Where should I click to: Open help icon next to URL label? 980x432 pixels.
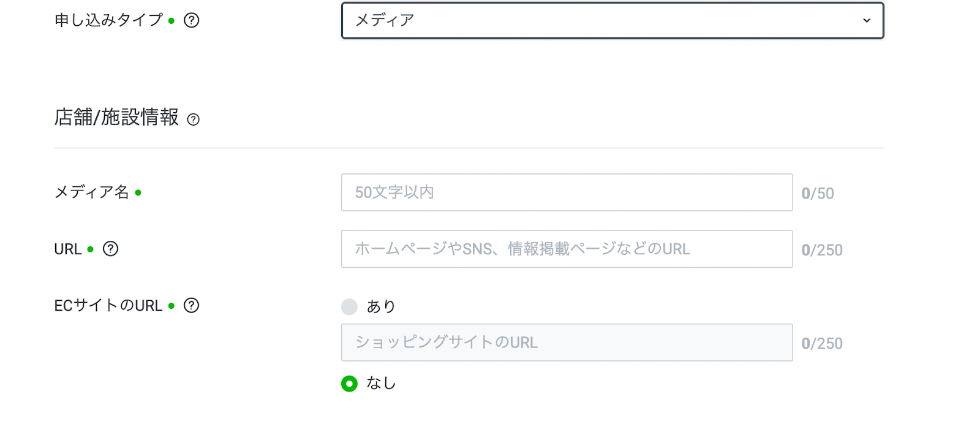click(x=110, y=249)
